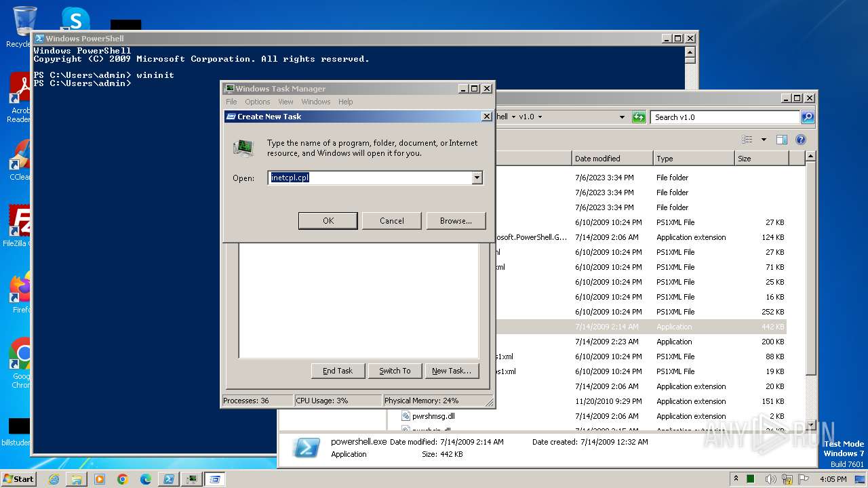Open the Acrobat Reader desktop shortcut
This screenshot has height=488, width=868.
pyautogui.click(x=20, y=97)
